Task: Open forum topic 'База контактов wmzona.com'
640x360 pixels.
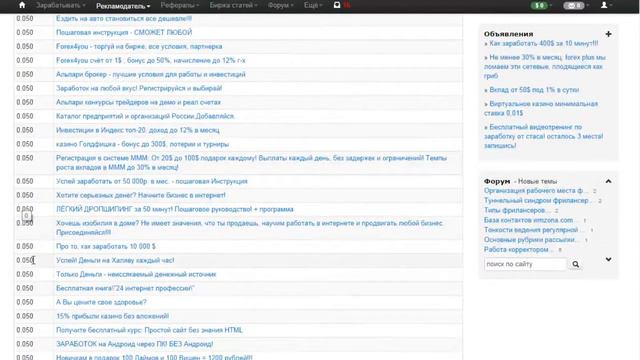Action: point(531,220)
